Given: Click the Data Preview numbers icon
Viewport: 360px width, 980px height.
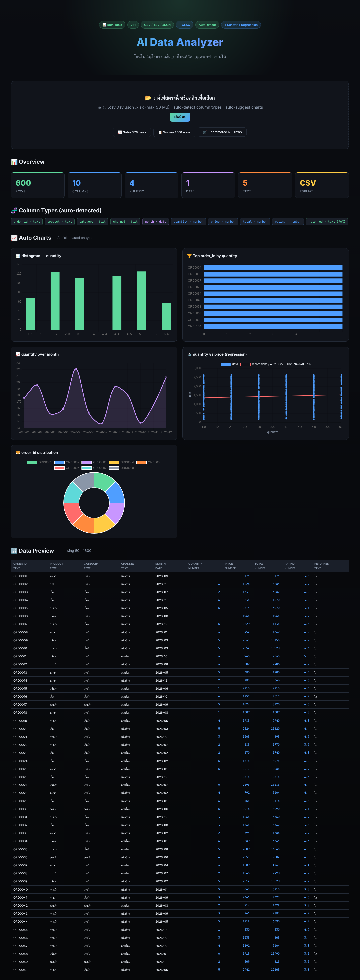Looking at the screenshot, I should click(x=14, y=551).
